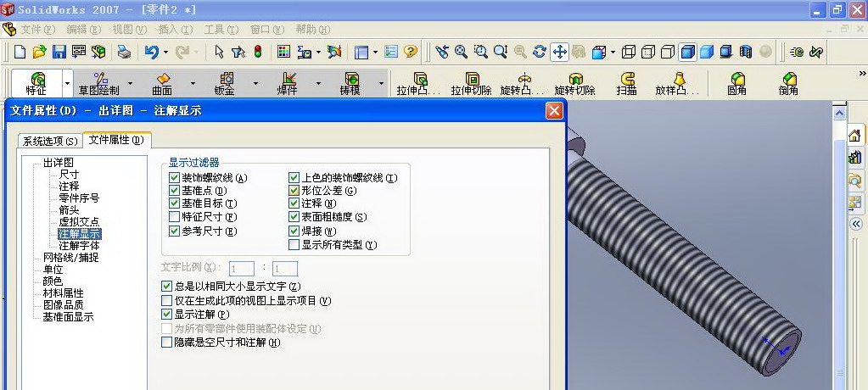Screen dimensions: 868x390
Task: Pick the Select arrow cursor tool
Action: (219, 52)
